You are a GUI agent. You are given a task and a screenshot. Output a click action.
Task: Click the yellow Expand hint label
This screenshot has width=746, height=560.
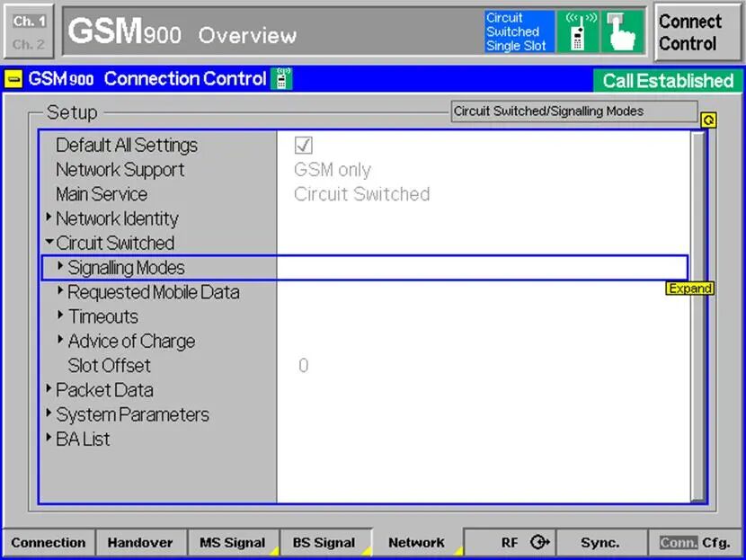point(689,289)
